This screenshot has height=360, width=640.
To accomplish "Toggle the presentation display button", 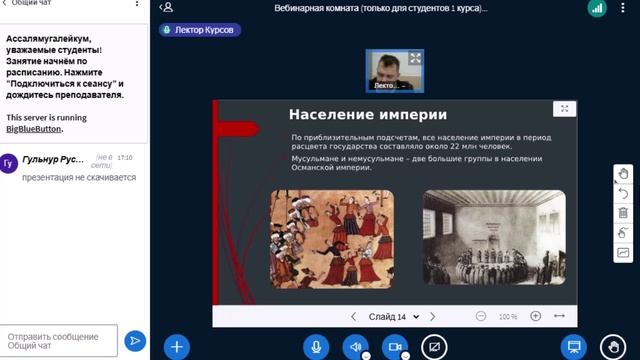I will point(574,347).
